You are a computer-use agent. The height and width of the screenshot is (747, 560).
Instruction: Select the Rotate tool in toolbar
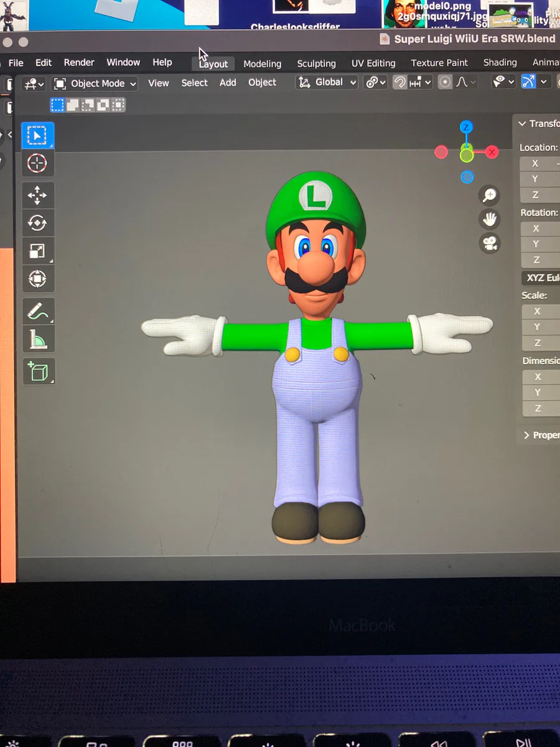pyautogui.click(x=37, y=223)
